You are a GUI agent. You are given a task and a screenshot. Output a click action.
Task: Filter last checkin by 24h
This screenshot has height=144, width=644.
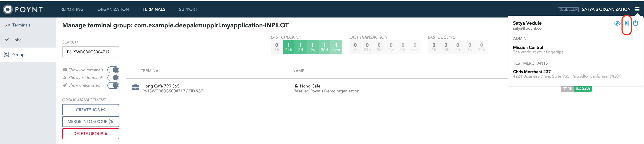(x=288, y=47)
